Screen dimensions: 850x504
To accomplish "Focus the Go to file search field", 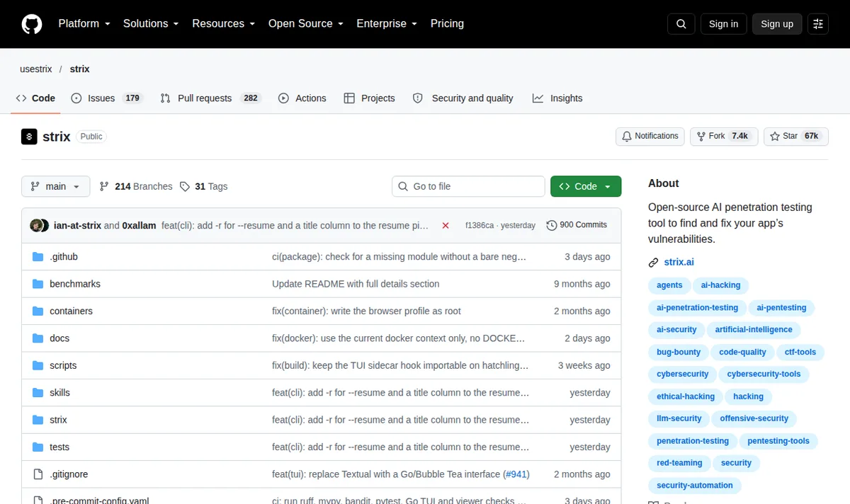I will (468, 186).
